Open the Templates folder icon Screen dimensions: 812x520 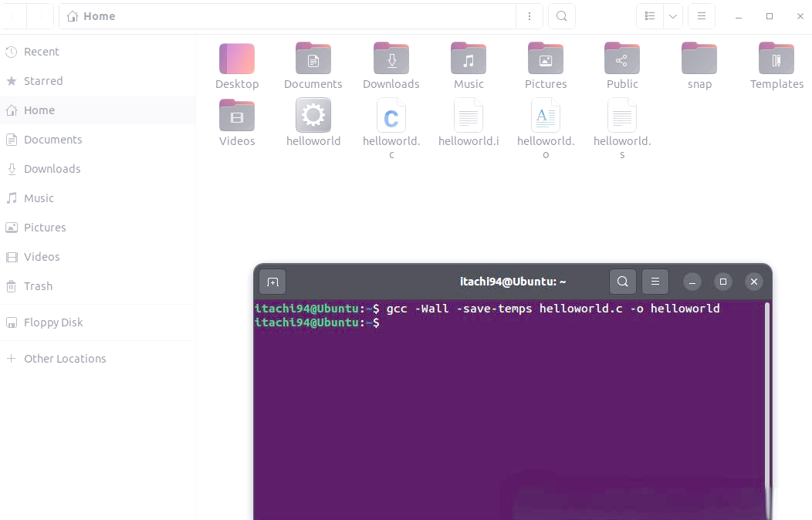click(x=776, y=59)
